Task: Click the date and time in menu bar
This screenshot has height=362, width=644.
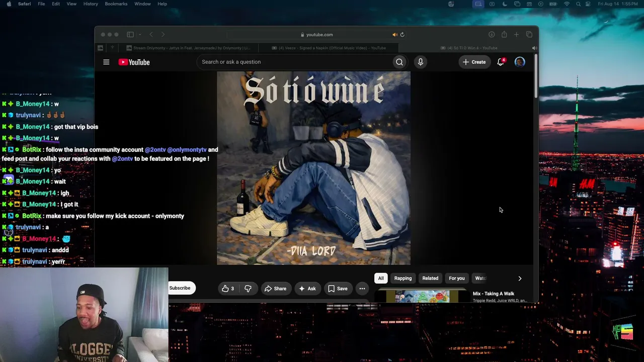Action: (x=619, y=4)
